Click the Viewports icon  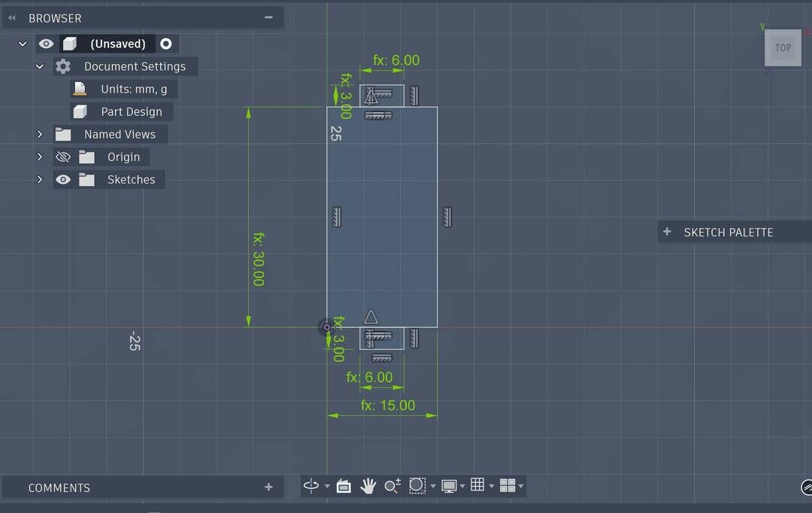508,486
